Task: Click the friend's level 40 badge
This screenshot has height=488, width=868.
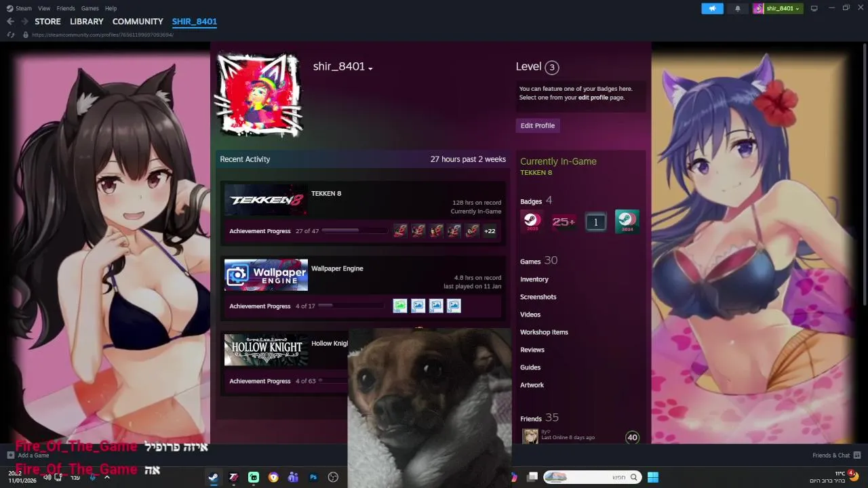Action: pos(632,437)
